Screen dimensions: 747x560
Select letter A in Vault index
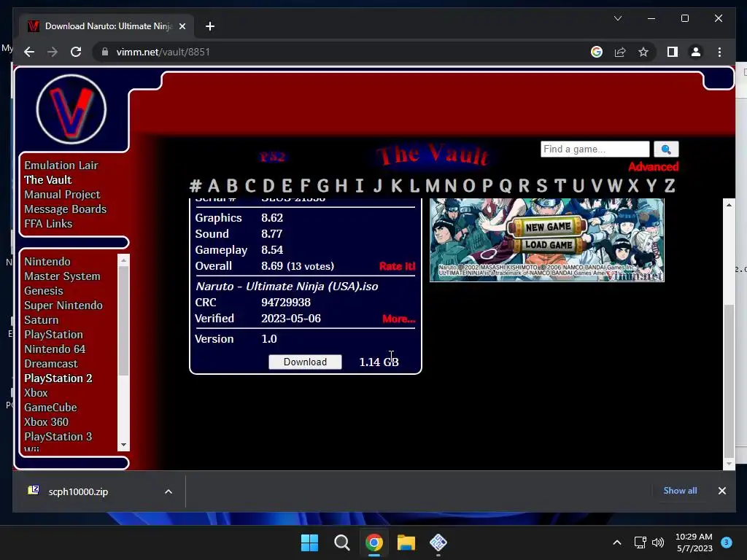[x=214, y=186]
